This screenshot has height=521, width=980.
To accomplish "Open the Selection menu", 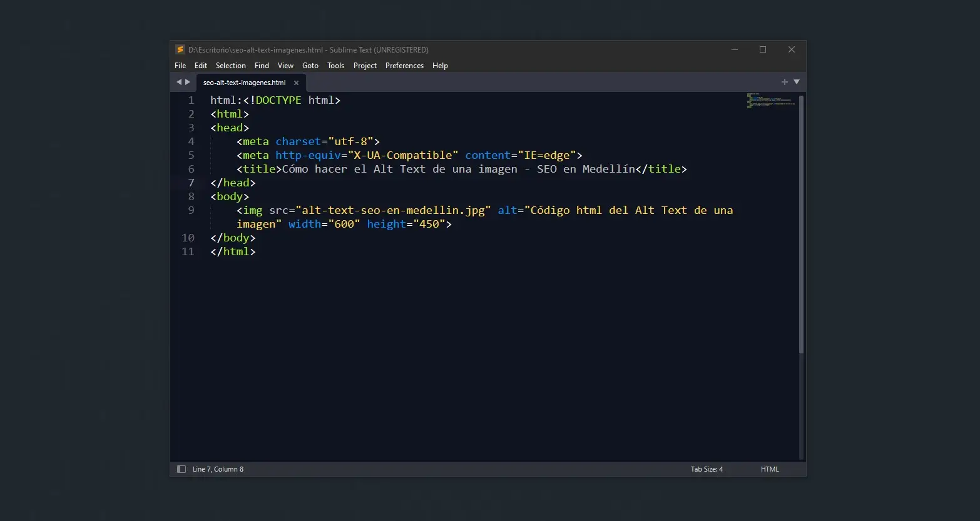I will coord(230,65).
